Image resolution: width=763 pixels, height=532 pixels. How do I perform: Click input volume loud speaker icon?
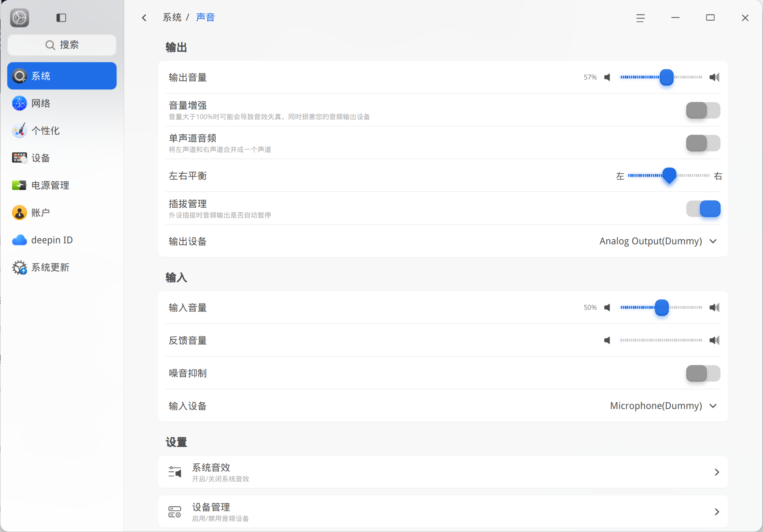(x=715, y=308)
